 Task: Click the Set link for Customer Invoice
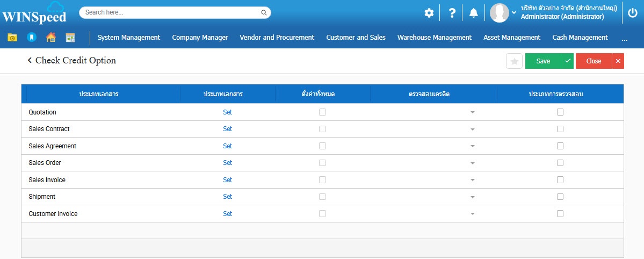point(228,214)
